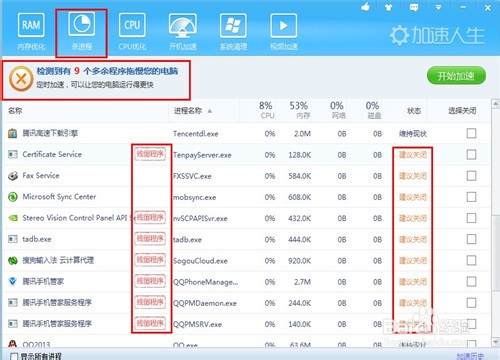Click the green start acceleration button
The height and width of the screenshot is (360, 500).
[456, 76]
